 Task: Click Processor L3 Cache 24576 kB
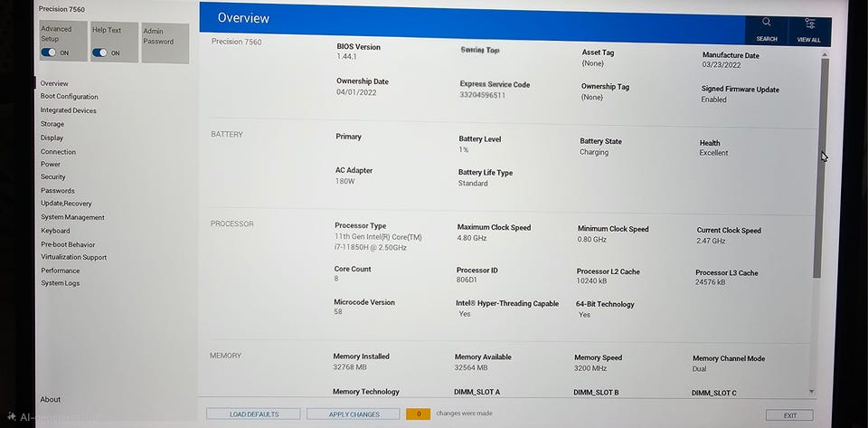(x=712, y=282)
